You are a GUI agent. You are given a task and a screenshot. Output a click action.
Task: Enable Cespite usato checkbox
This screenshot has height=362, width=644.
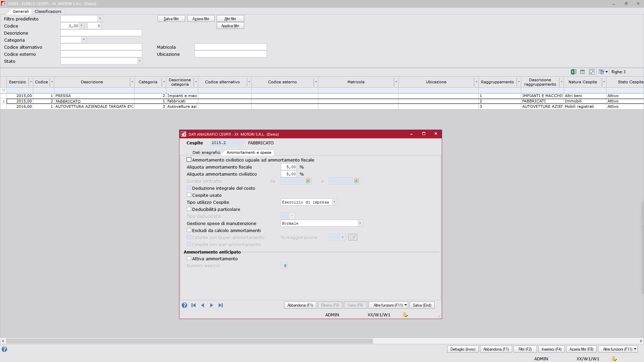click(189, 195)
